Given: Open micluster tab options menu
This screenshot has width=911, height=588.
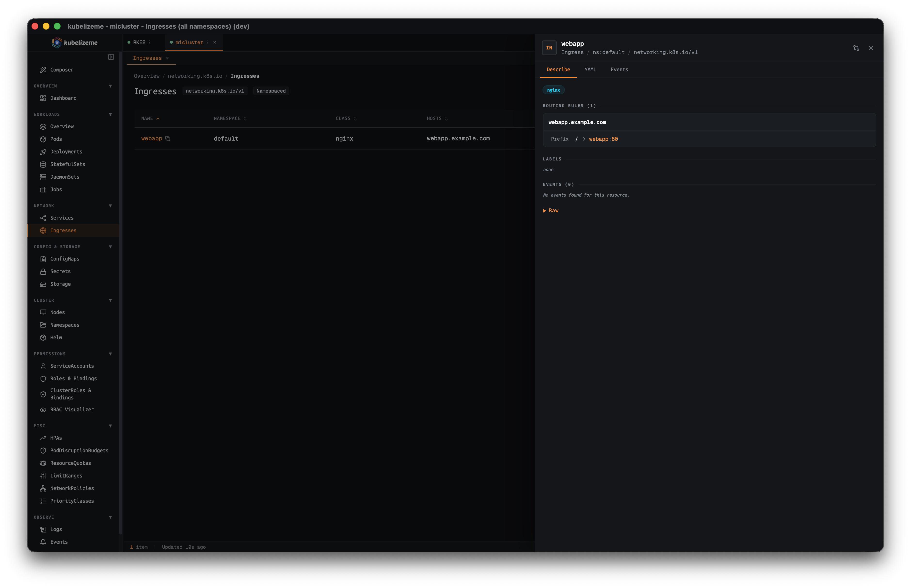Looking at the screenshot, I should (207, 42).
